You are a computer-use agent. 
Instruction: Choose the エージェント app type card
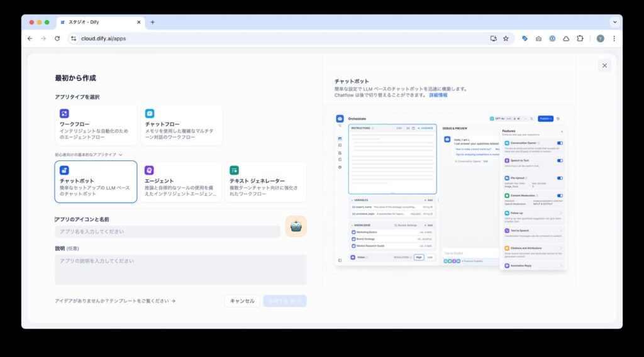(x=181, y=182)
